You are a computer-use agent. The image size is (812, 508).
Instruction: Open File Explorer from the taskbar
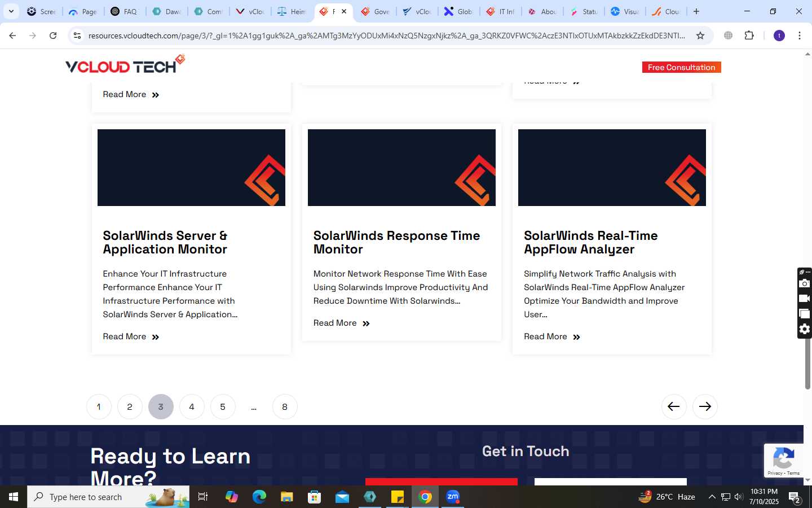tap(286, 497)
